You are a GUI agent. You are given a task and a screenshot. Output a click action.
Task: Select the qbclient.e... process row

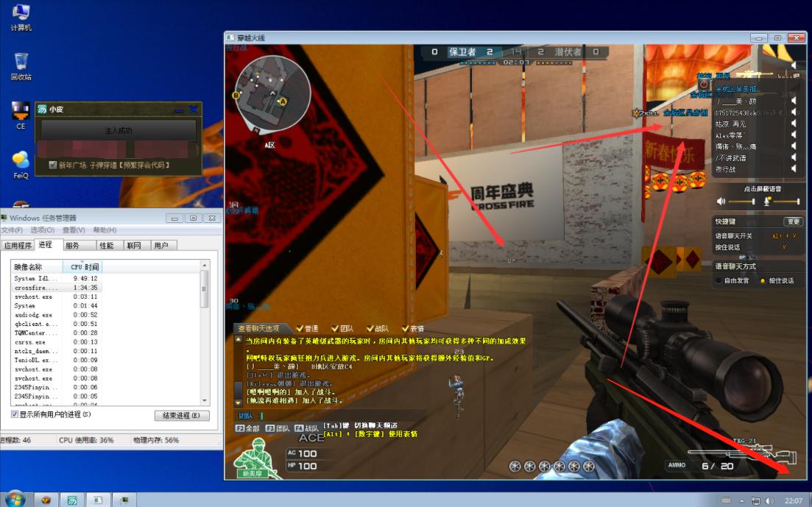pos(57,324)
